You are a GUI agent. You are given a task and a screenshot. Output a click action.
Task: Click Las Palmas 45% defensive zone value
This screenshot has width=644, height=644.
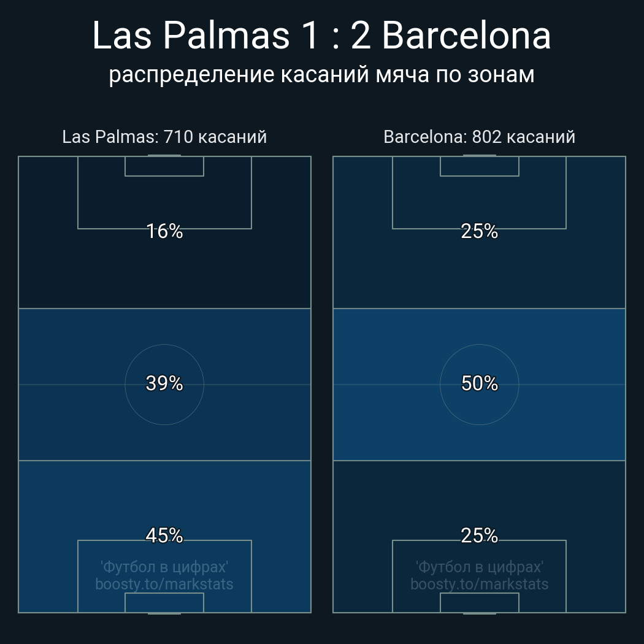(164, 535)
